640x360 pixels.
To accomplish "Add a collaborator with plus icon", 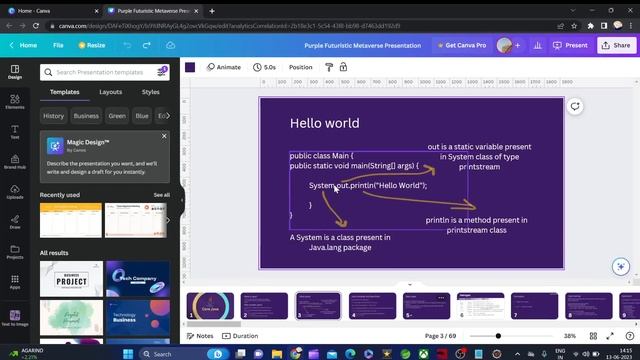I will point(518,45).
